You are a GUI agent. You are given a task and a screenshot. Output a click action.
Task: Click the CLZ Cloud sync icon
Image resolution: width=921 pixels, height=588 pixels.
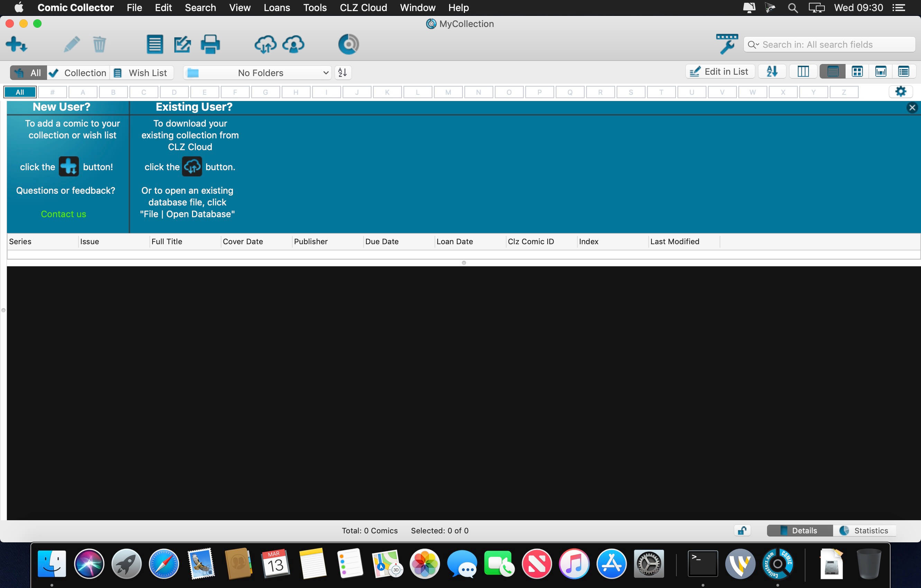pos(265,44)
